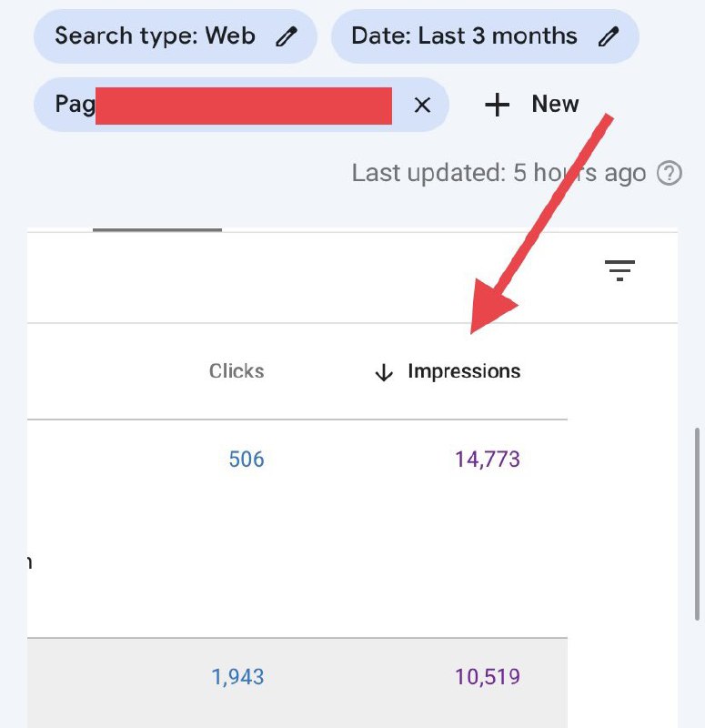The image size is (705, 728).
Task: Click the vertical scrollbar thumb
Action: 697,524
